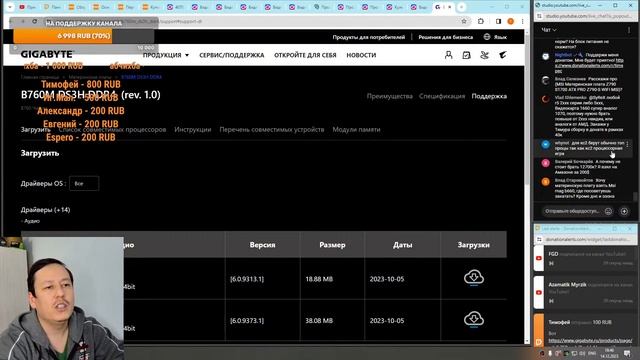The height and width of the screenshot is (360, 640).
Task: Click the studio.youtube.com address bar
Action: coord(587,16)
